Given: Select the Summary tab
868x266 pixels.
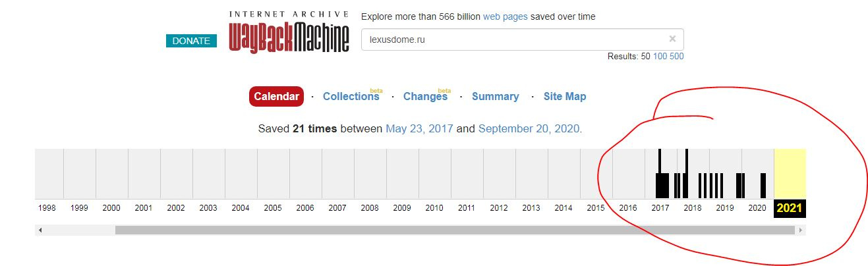Looking at the screenshot, I should coord(496,96).
